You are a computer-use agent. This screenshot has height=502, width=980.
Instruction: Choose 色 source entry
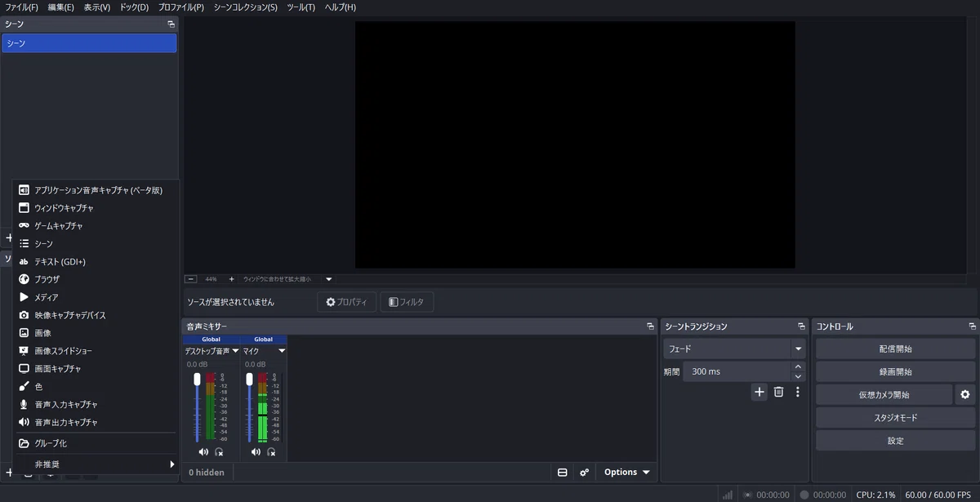point(96,387)
